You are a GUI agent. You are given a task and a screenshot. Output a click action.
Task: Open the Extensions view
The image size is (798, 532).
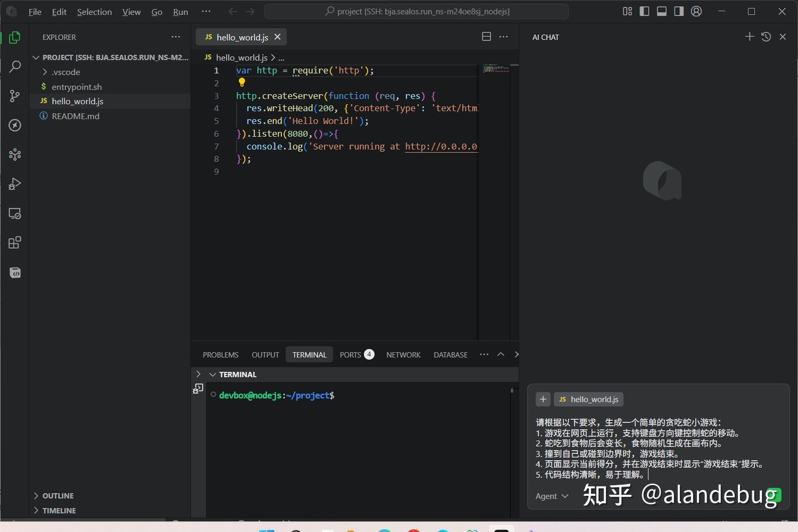pyautogui.click(x=14, y=242)
